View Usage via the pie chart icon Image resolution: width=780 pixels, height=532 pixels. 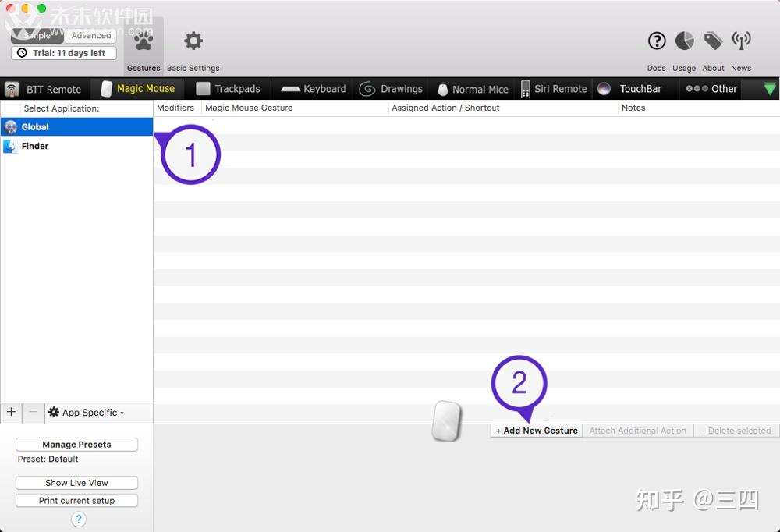(x=683, y=41)
